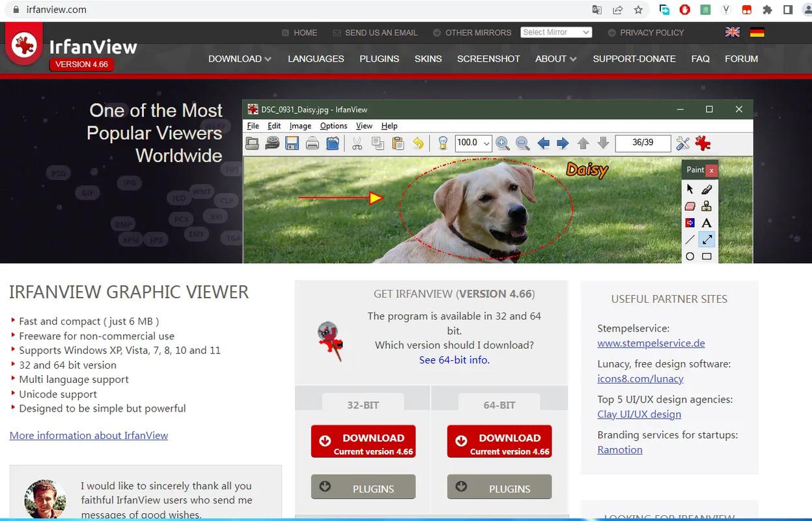This screenshot has height=521, width=812.
Task: Switch site language with the UK flag
Action: coord(733,32)
